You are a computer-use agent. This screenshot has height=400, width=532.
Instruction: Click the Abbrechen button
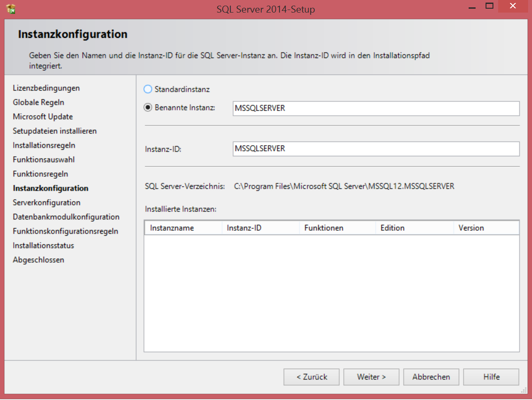click(x=431, y=377)
